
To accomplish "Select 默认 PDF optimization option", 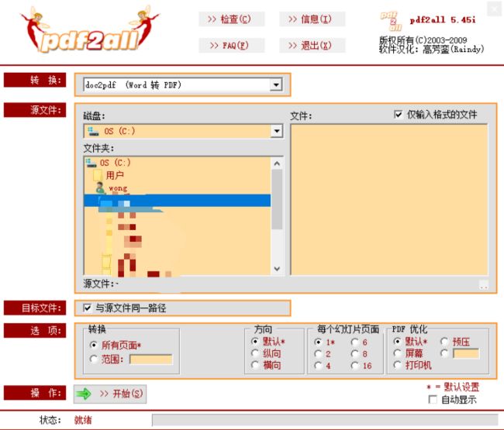I will tap(398, 341).
